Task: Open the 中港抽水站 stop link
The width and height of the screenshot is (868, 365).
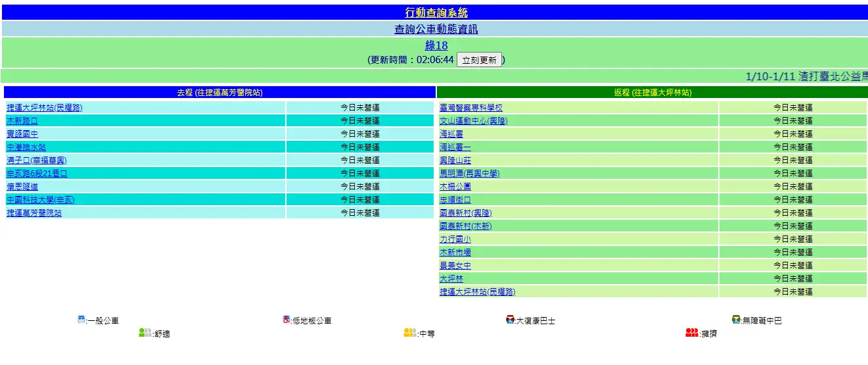Action: (26, 147)
